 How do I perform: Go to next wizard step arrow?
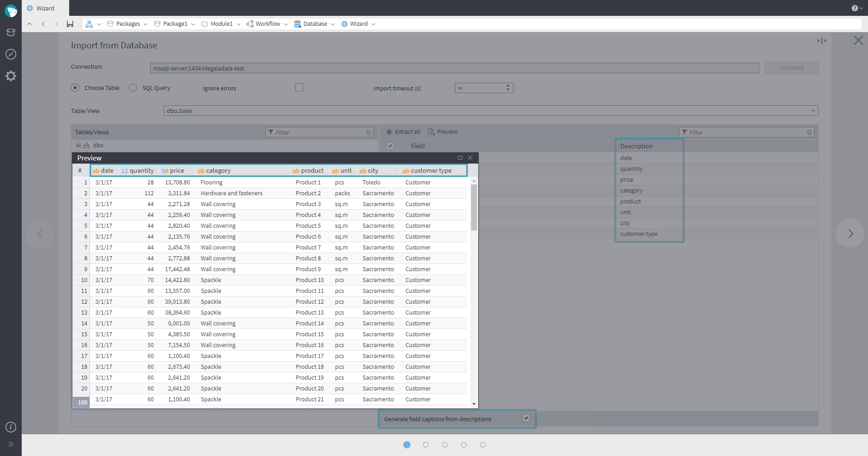pos(850,234)
